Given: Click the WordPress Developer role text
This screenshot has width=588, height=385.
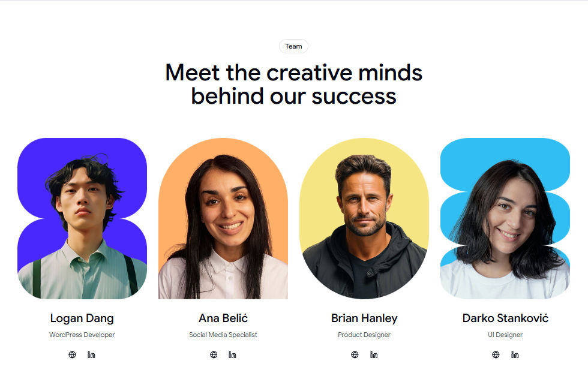Looking at the screenshot, I should click(82, 335).
